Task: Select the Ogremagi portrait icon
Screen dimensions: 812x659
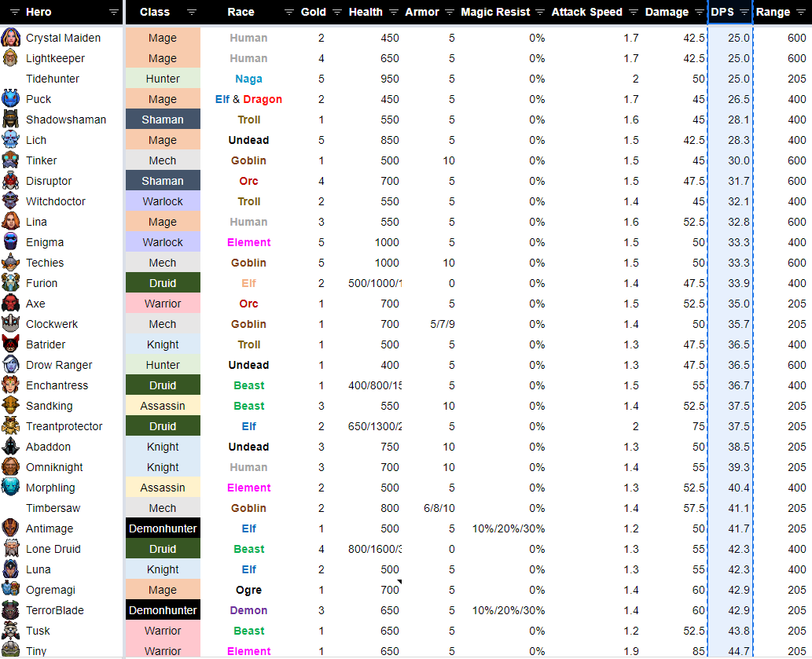Action: [10, 590]
